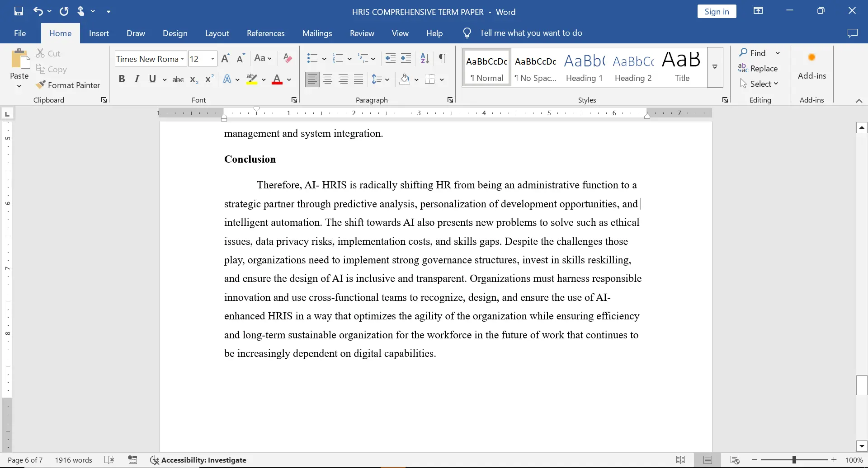Open Ribbon Display Options

click(758, 11)
